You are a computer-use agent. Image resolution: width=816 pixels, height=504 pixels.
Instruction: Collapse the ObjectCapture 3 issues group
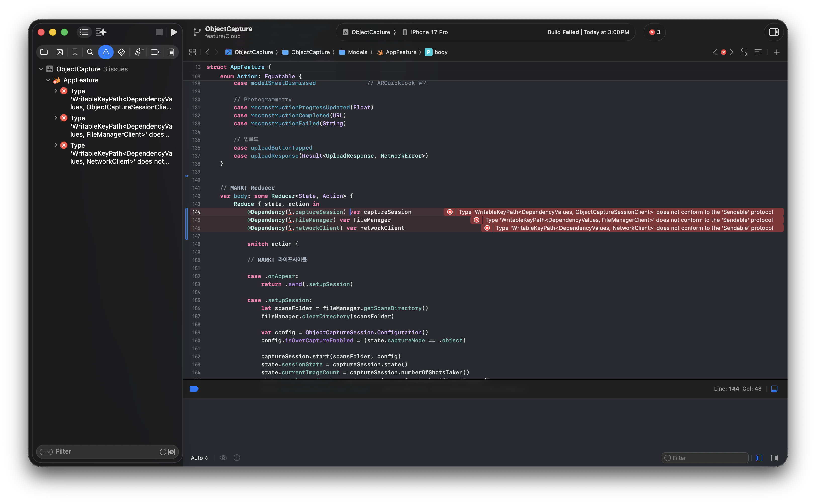[x=41, y=69]
